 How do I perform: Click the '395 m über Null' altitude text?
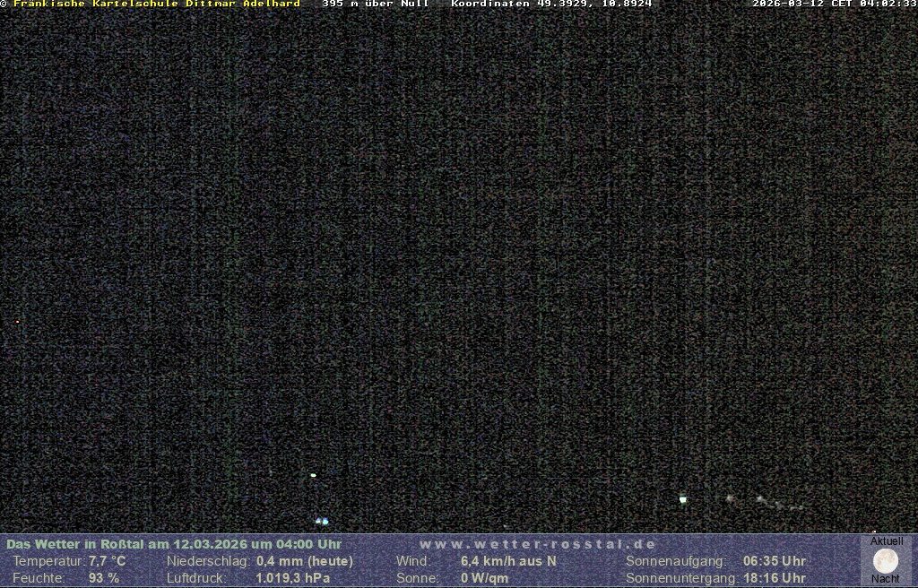tap(375, 4)
